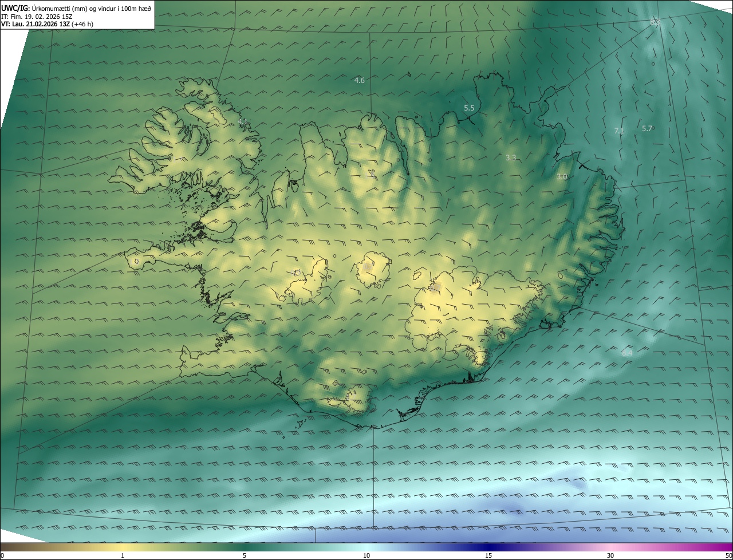Viewport: 733px width, 560px height.
Task: Click the 10 tick on the color scale
Action: [366, 555]
